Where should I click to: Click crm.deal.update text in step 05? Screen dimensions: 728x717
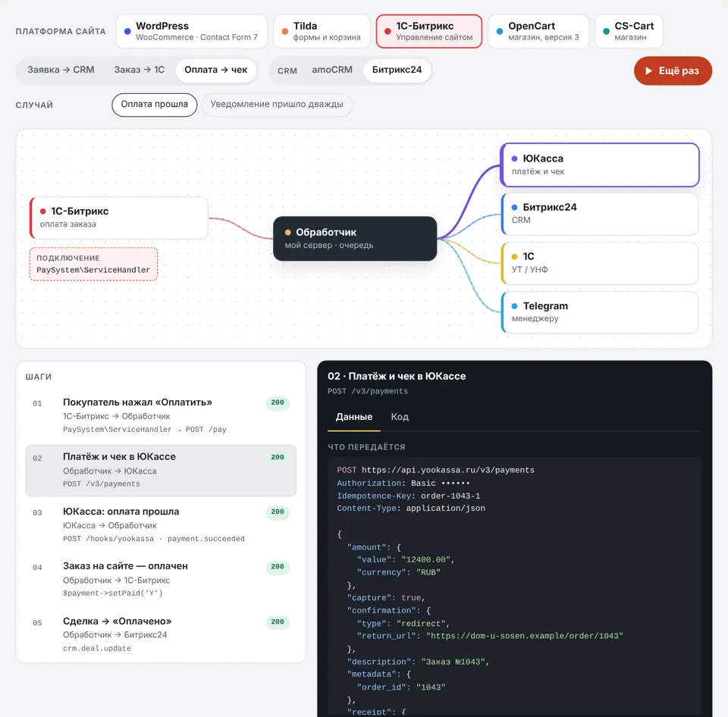pos(96,648)
